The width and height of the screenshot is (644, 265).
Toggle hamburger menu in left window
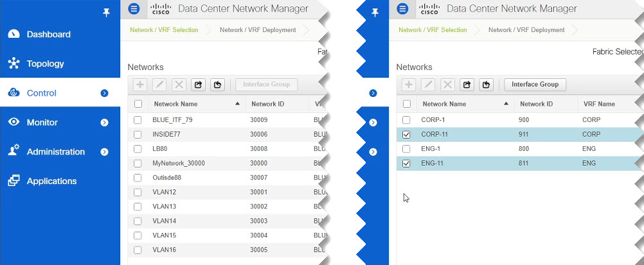coord(134,8)
